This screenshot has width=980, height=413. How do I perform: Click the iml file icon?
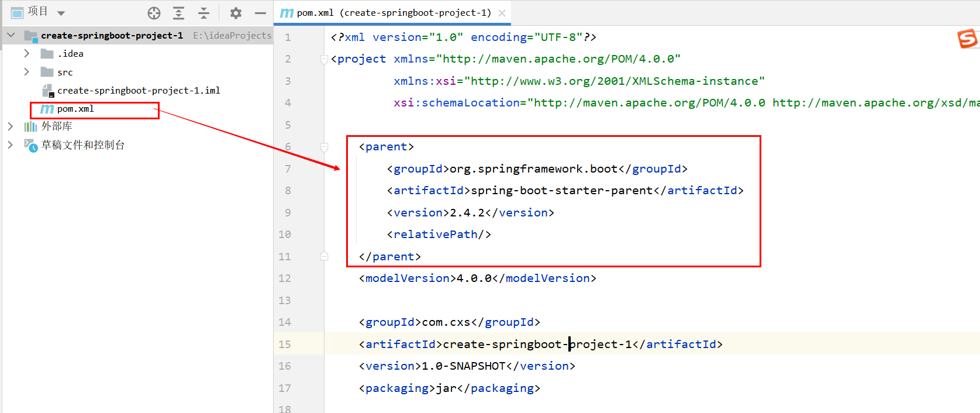[49, 91]
